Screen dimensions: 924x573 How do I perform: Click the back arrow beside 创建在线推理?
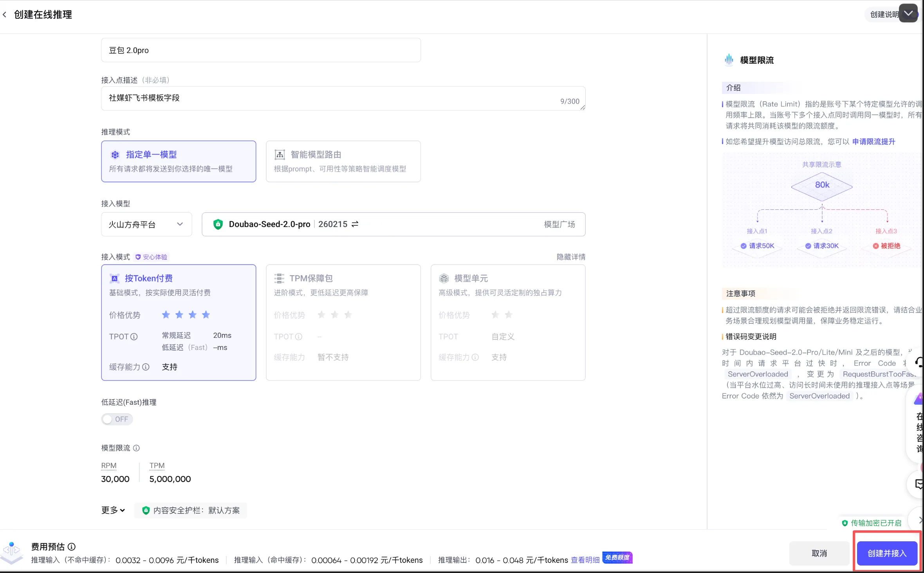(5, 15)
